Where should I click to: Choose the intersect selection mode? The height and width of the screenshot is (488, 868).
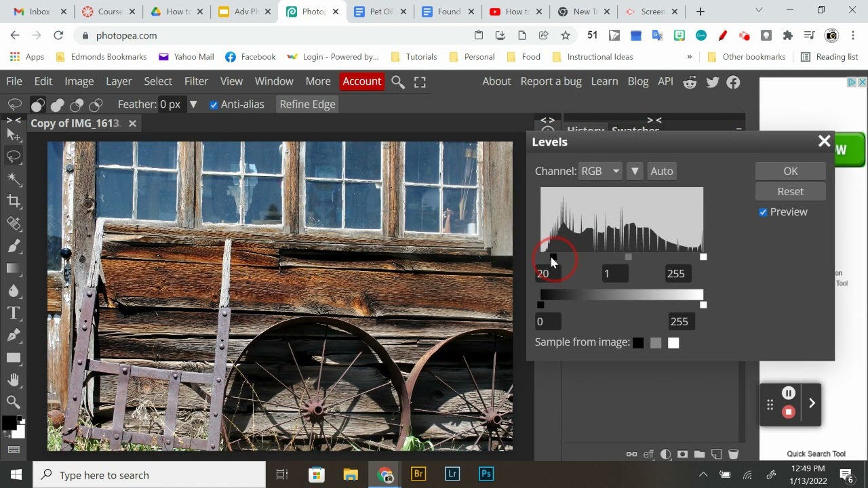pyautogui.click(x=96, y=104)
